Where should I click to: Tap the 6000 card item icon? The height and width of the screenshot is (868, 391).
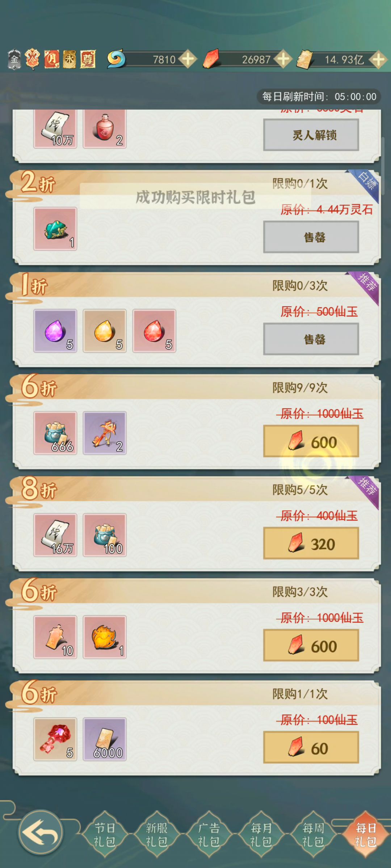click(x=105, y=739)
